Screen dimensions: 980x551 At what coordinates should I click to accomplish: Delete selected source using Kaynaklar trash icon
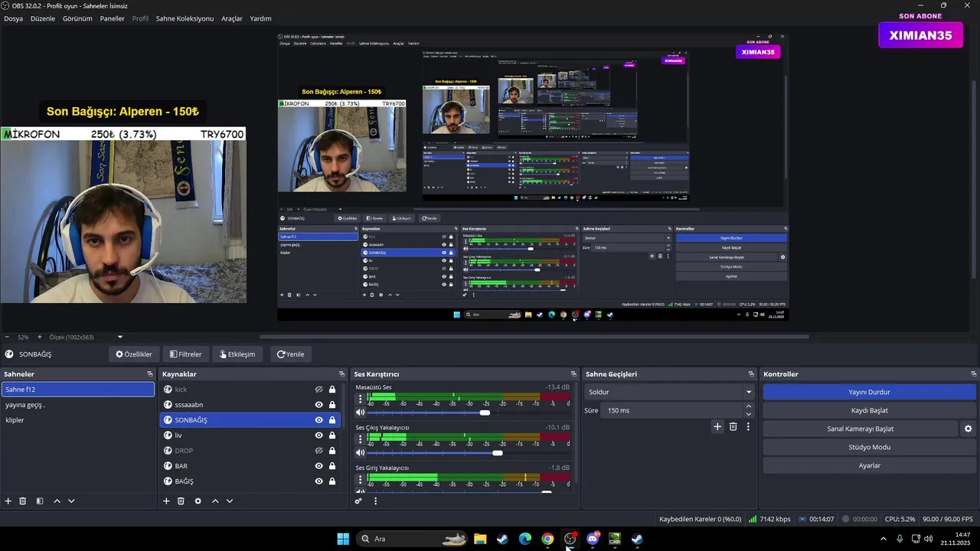181,501
